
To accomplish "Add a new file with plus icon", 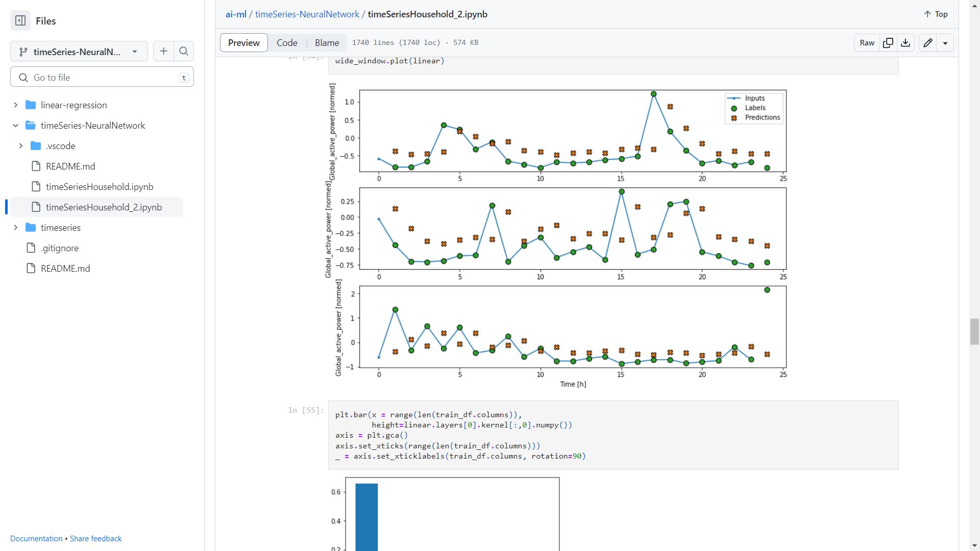I will click(163, 51).
